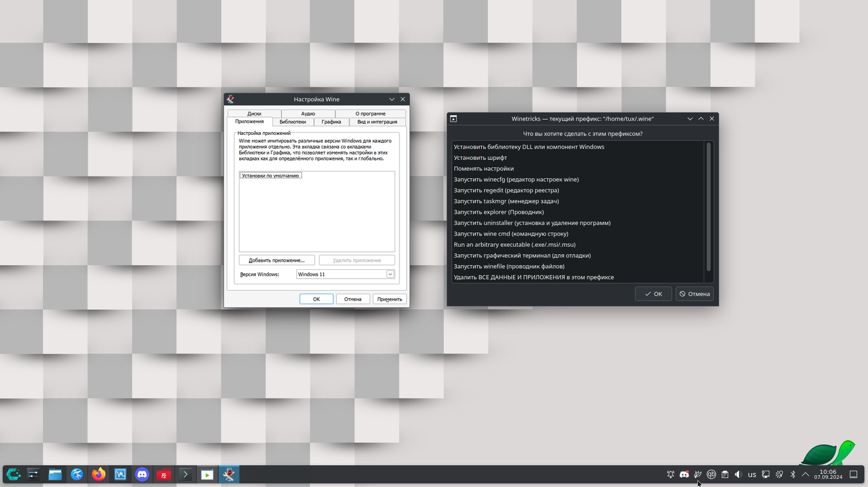Viewport: 868px width, 487px height.
Task: Click the window menu icon in the Winetricks title bar
Action: click(x=454, y=119)
